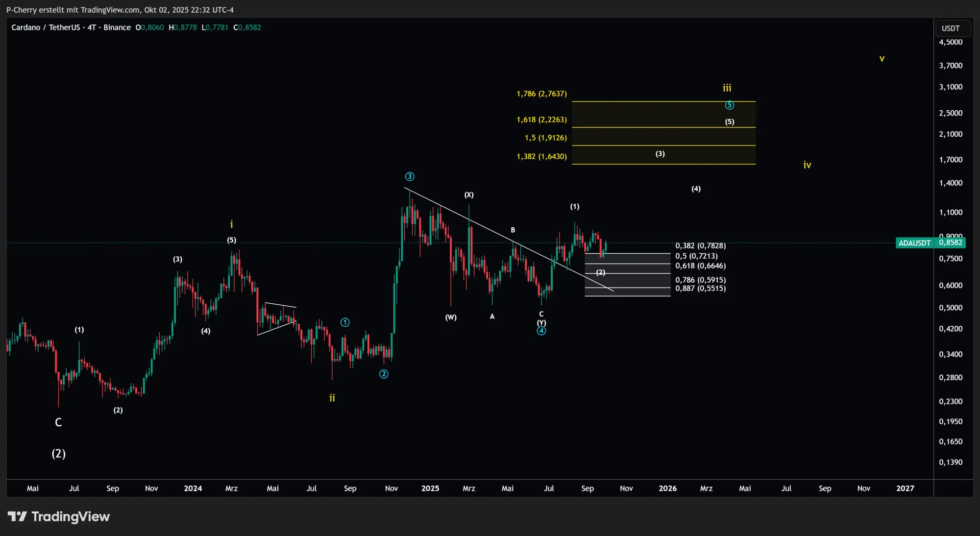The image size is (980, 536).
Task: Select the yellow ii wave label
Action: tap(332, 398)
